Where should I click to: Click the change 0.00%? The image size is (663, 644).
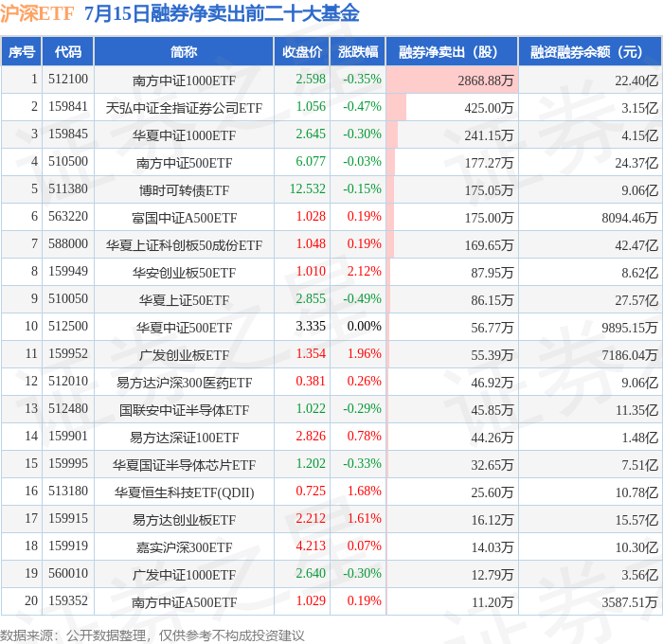pyautogui.click(x=364, y=327)
